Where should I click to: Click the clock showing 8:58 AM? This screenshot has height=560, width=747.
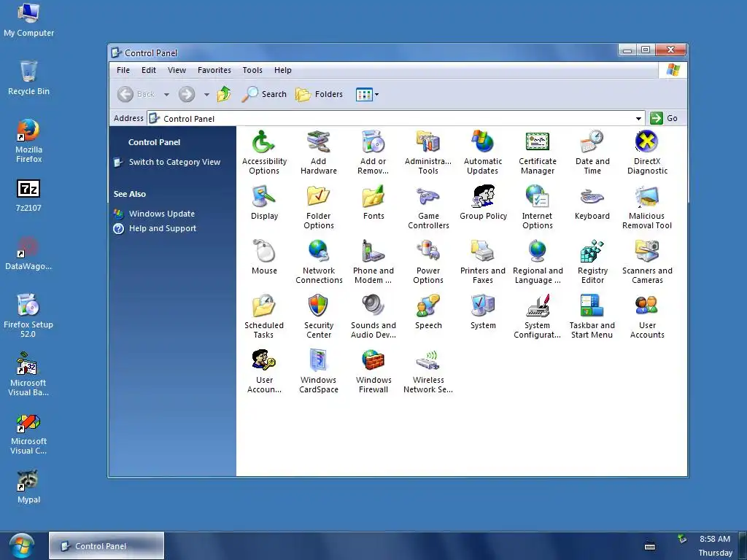[x=715, y=539]
